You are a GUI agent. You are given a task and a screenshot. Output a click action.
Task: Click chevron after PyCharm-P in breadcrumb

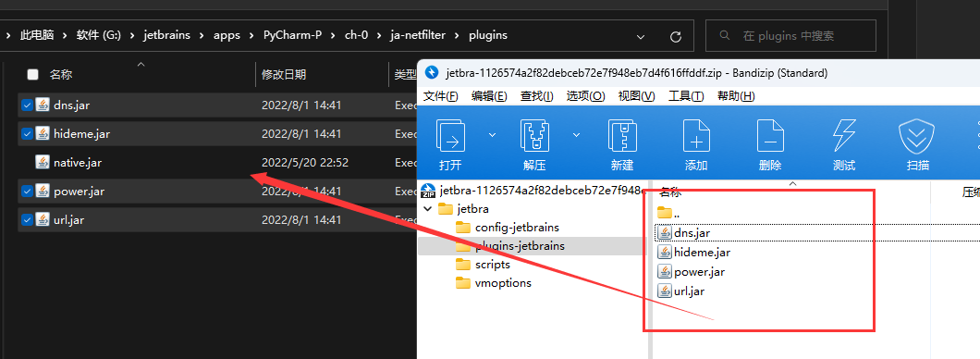tap(333, 36)
